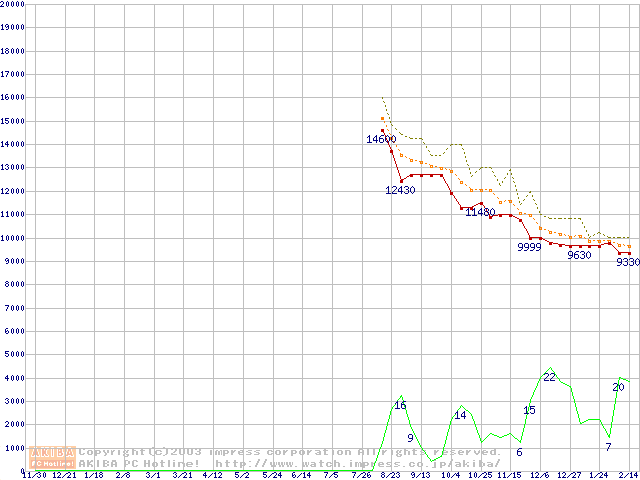Open the watch.impress.co.jp/akiba URL
The width and height of the screenshot is (640, 480).
[x=357, y=463]
